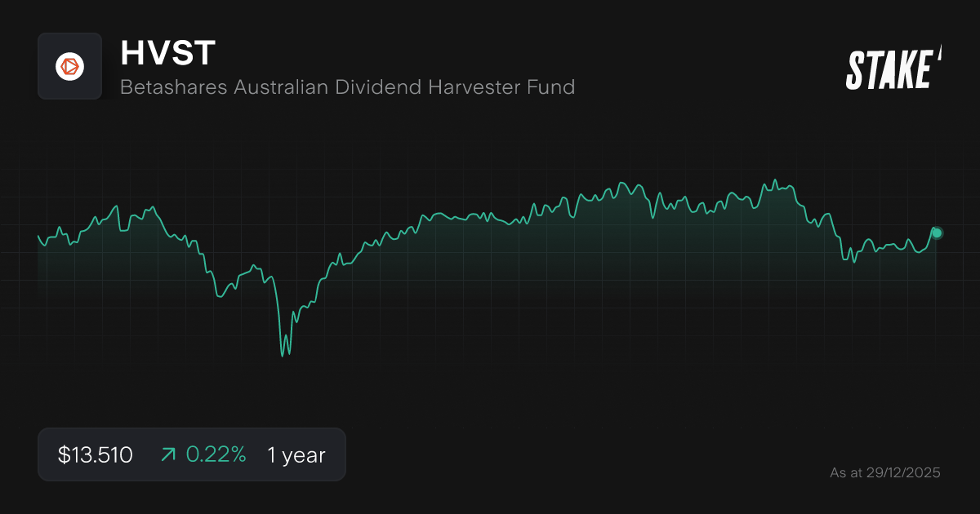Click the peak of the price chart

click(776, 178)
